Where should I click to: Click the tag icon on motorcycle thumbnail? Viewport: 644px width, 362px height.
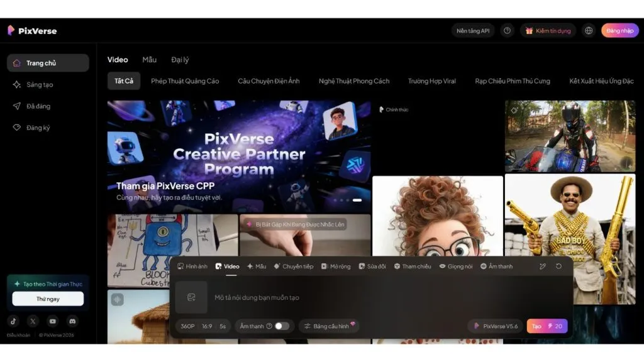[514, 111]
